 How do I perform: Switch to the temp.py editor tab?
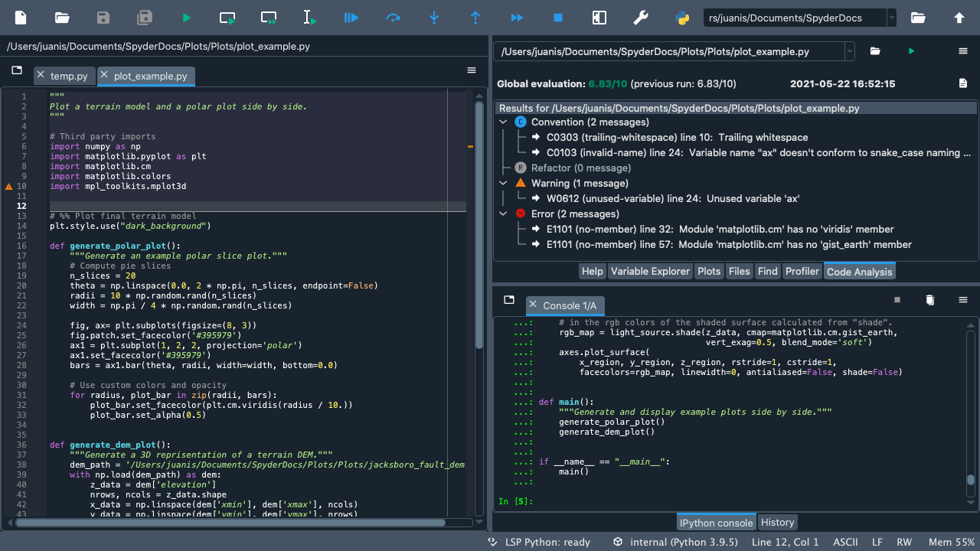pos(68,77)
